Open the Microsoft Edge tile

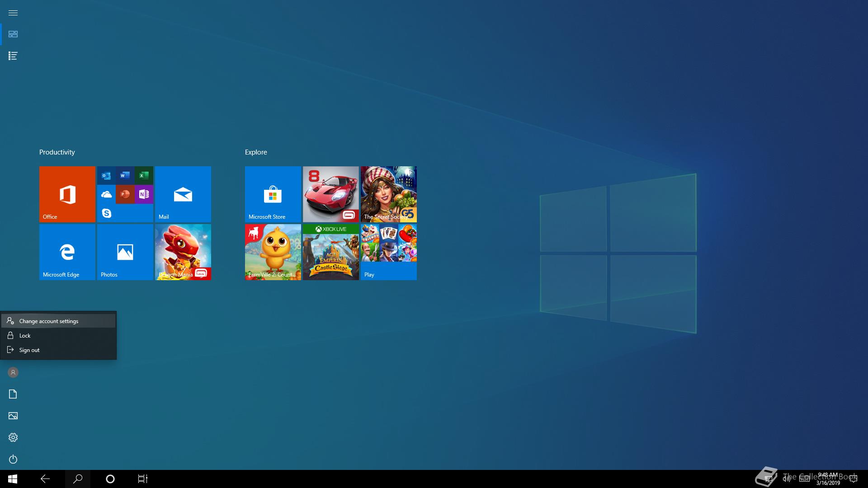pos(67,252)
